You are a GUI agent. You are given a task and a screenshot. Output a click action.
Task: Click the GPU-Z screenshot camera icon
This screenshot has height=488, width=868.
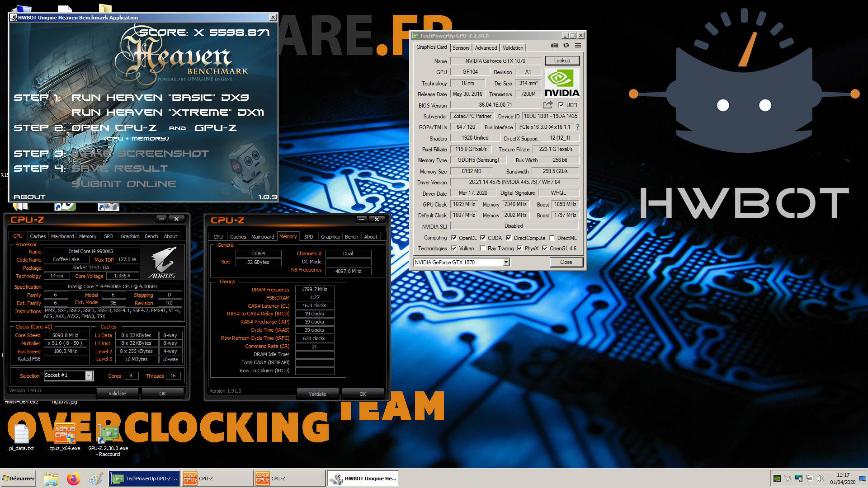pyautogui.click(x=554, y=45)
